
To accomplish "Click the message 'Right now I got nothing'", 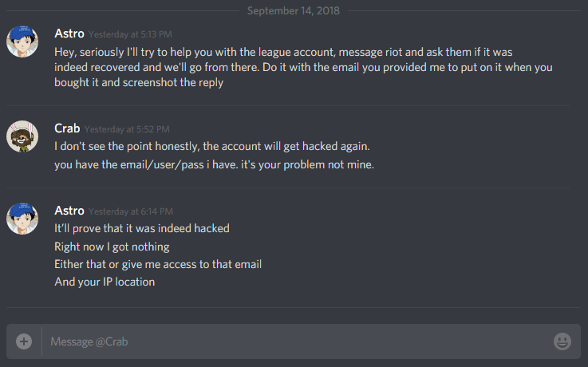I will [x=112, y=247].
